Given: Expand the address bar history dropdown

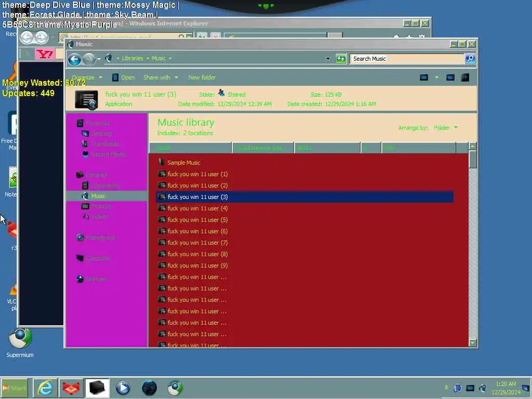Looking at the screenshot, I should pyautogui.click(x=328, y=58).
